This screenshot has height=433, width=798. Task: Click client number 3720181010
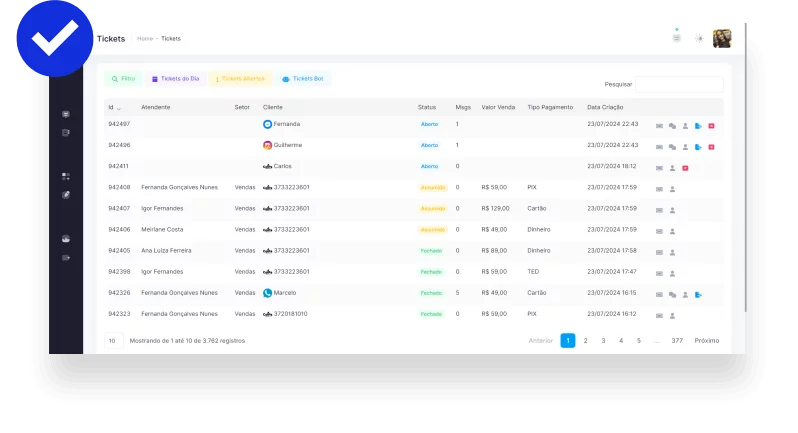[x=291, y=314]
